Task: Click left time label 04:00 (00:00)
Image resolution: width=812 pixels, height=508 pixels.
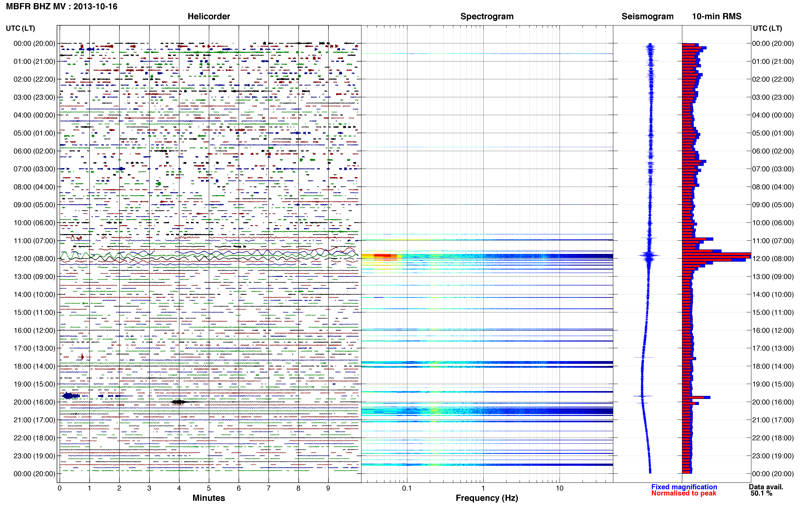Action: tap(34, 115)
